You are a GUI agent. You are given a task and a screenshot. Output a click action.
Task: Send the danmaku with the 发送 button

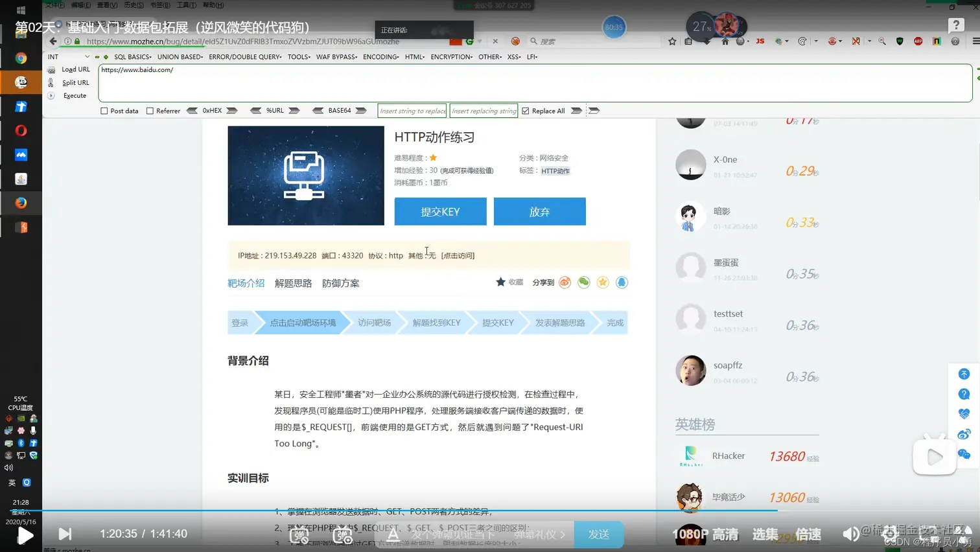point(599,535)
